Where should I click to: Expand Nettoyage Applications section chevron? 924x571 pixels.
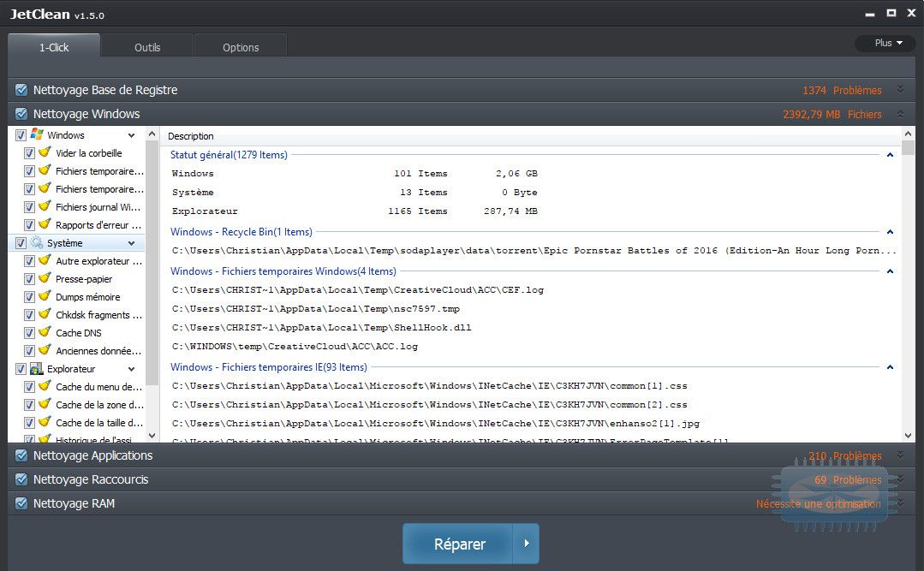pyautogui.click(x=900, y=455)
